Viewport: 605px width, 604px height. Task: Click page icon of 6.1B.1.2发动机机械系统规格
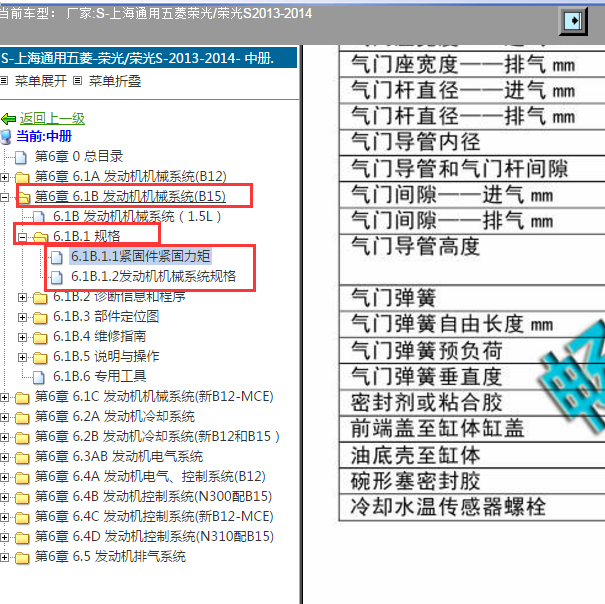(57, 277)
